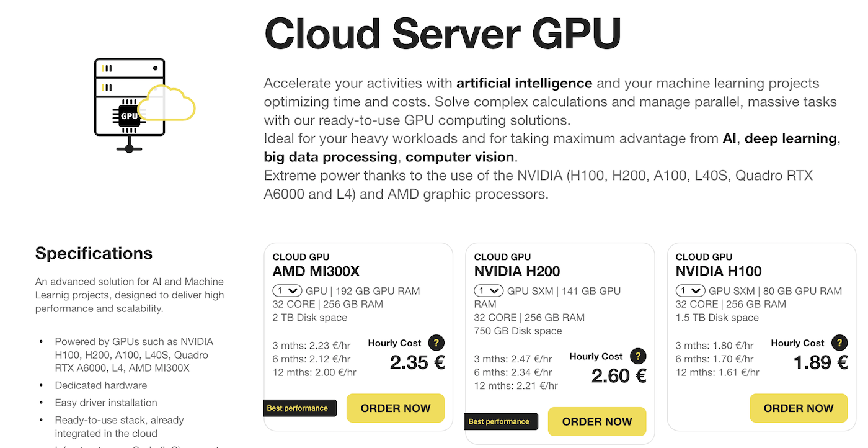868x448 pixels.
Task: Click the deep learning highlighted text
Action: 790,138
